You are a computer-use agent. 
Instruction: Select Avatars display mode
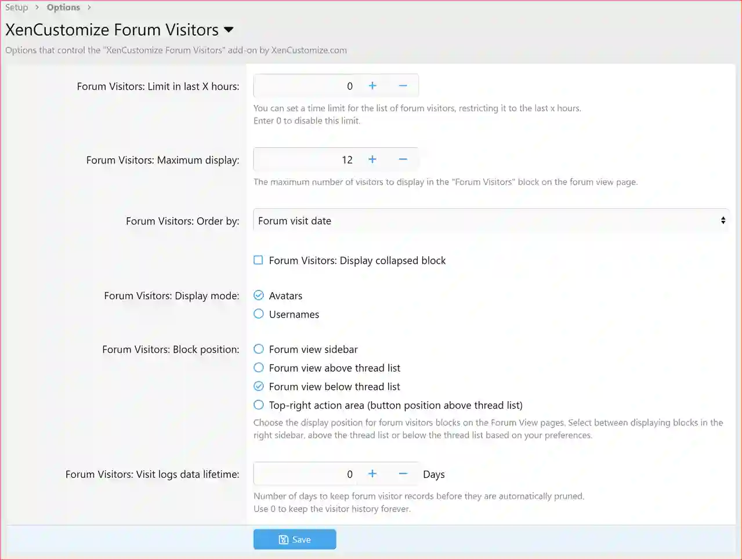coord(259,295)
